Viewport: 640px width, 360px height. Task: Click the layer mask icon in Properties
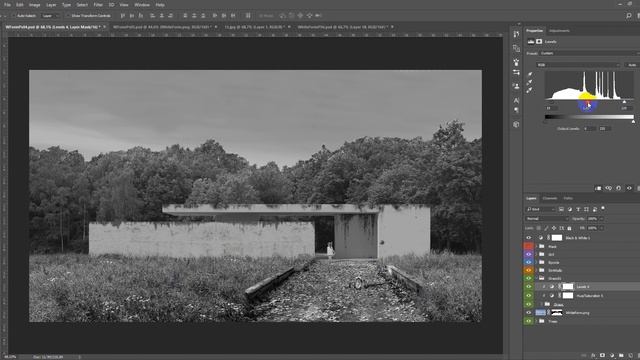[x=539, y=42]
